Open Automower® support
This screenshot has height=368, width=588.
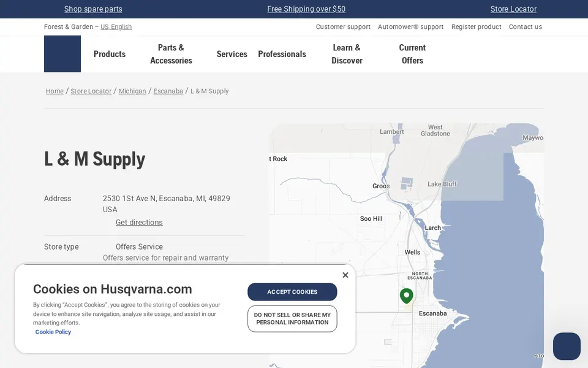tap(410, 26)
